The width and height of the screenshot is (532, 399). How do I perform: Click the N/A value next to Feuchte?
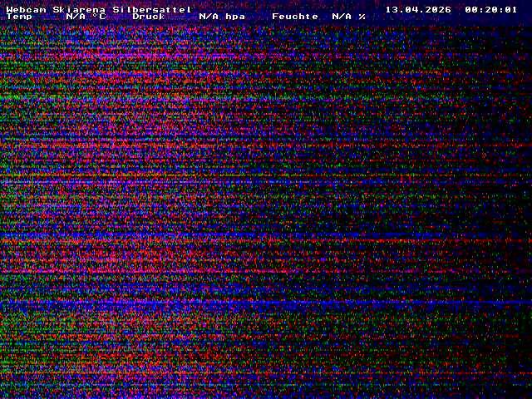tap(342, 17)
